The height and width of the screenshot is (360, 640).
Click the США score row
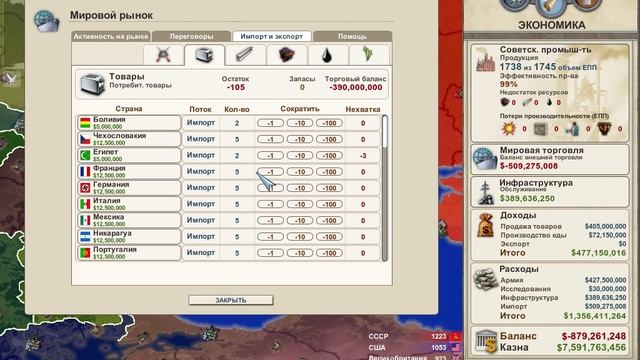click(414, 347)
